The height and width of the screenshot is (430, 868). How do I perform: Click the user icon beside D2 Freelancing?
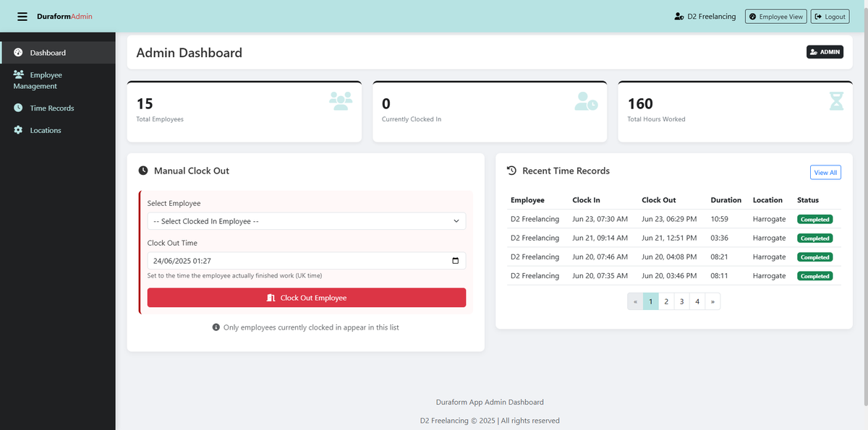point(678,17)
